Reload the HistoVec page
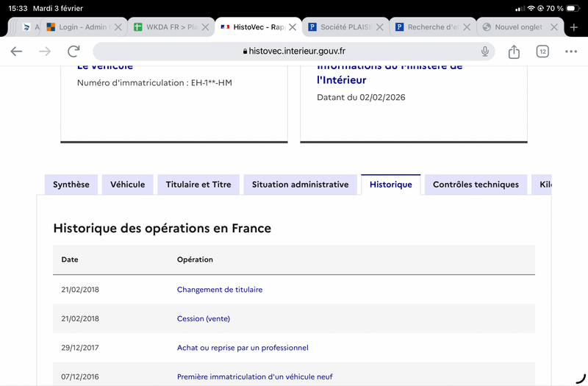 click(73, 51)
